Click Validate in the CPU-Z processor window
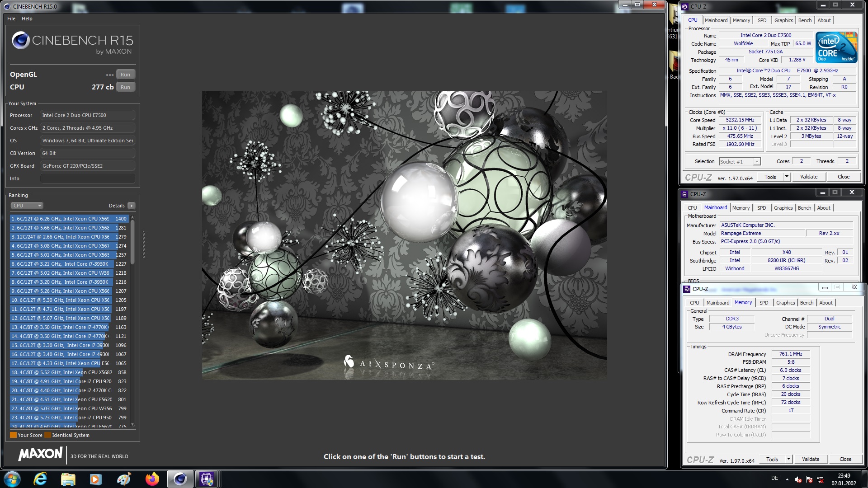Viewport: 868px width, 488px height. tap(808, 177)
